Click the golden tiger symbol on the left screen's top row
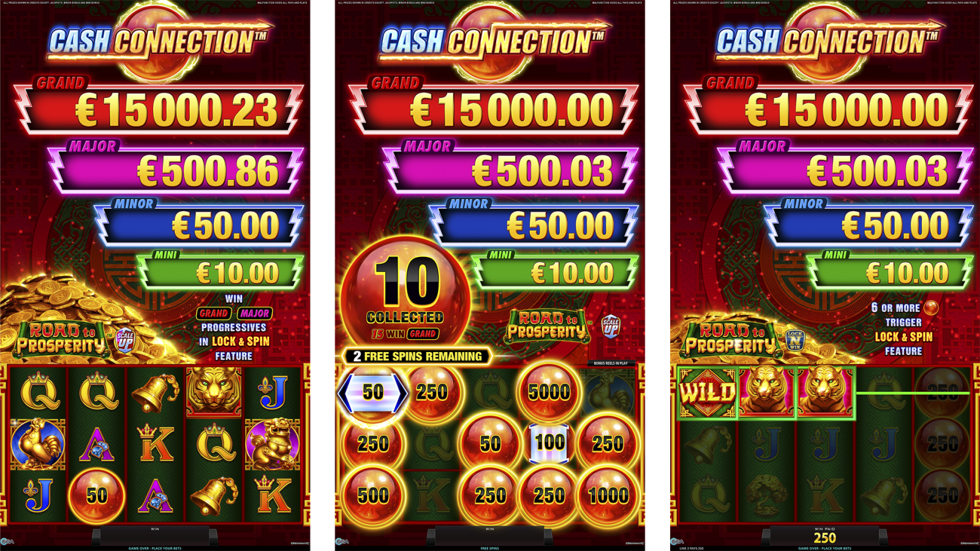The image size is (980, 551). (x=214, y=392)
